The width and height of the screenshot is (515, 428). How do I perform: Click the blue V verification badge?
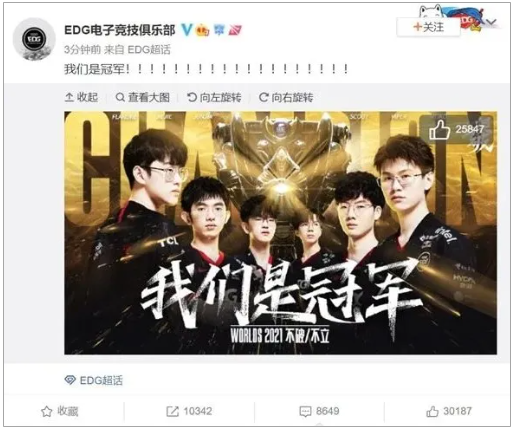coord(187,30)
